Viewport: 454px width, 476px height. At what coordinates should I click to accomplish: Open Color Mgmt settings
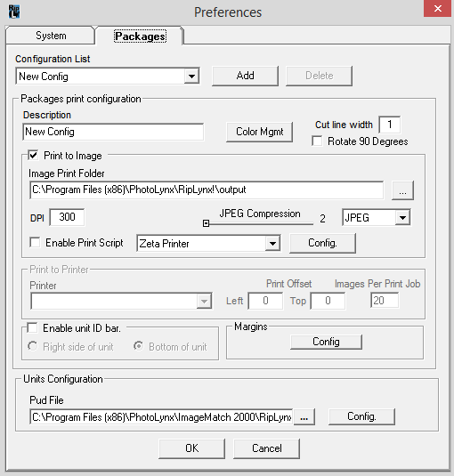pos(260,132)
